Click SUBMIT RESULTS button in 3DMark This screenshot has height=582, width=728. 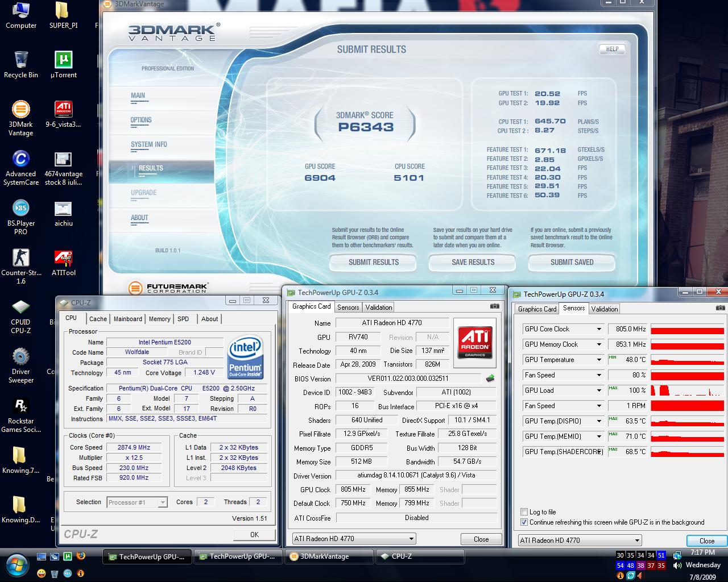373,262
